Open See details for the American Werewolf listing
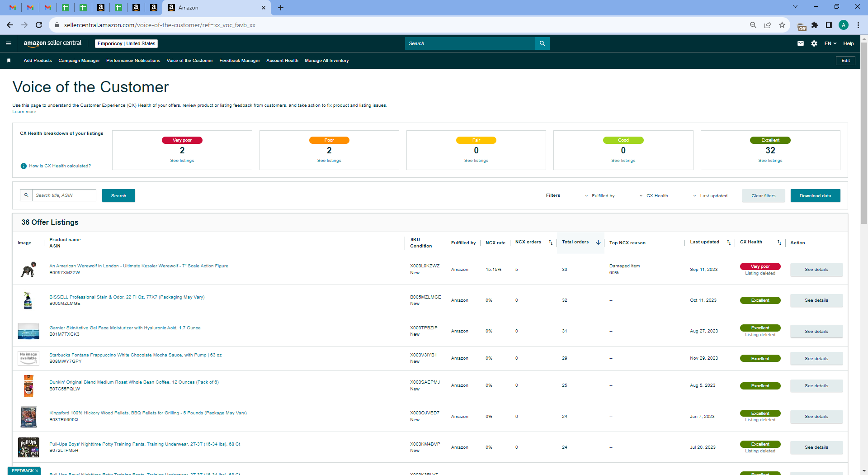The image size is (868, 475). [816, 270]
